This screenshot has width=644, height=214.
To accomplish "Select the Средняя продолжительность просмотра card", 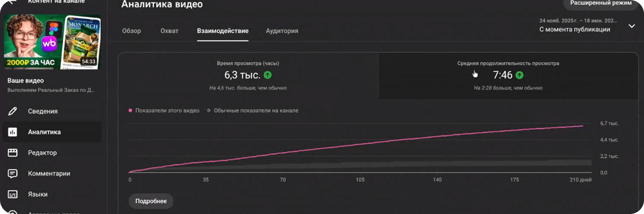I will coord(508,75).
